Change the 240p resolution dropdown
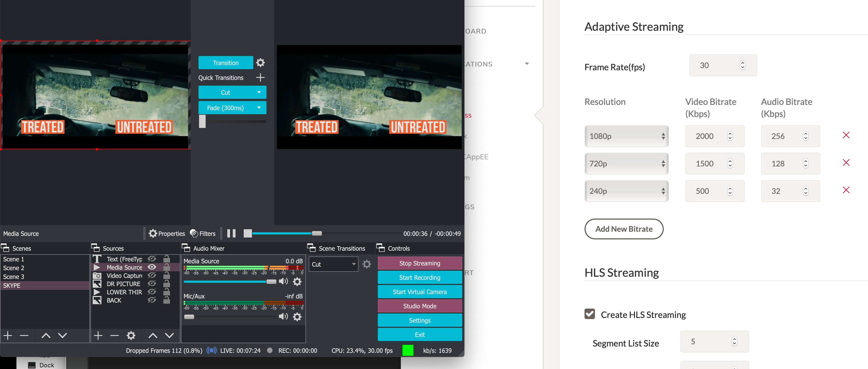 pos(626,191)
